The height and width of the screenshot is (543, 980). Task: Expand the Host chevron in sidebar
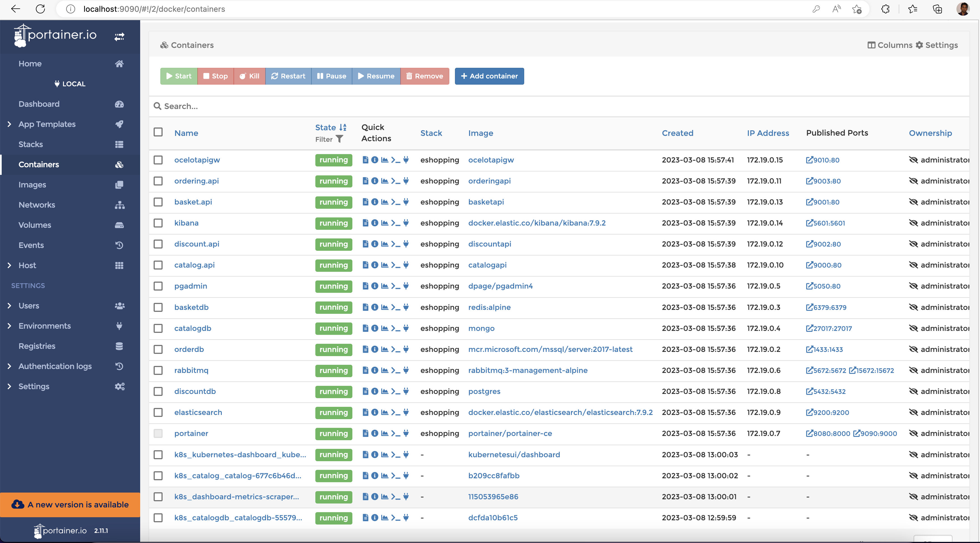pos(9,265)
